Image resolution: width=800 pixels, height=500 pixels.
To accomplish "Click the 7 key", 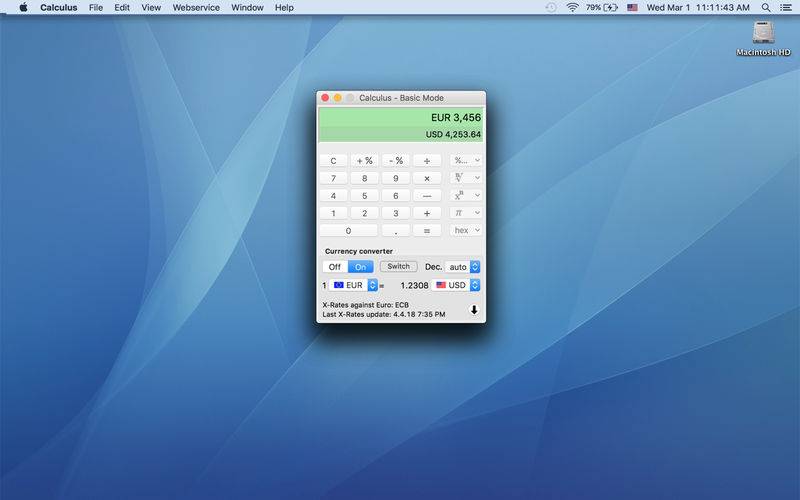I will (333, 178).
